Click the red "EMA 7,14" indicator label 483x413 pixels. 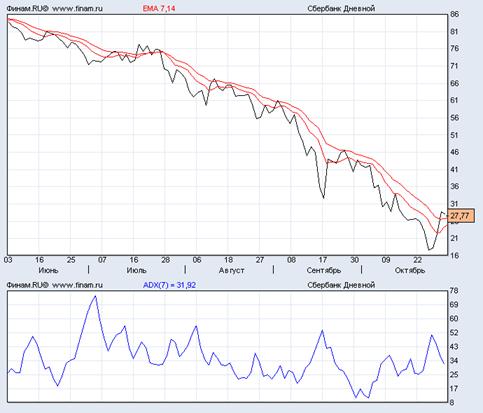tap(159, 9)
